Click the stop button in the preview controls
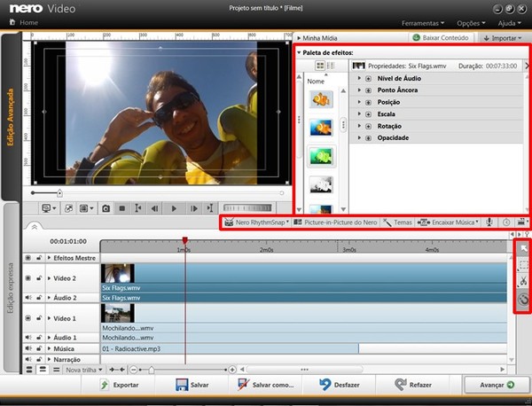This screenshot has width=532, height=406. click(x=122, y=208)
